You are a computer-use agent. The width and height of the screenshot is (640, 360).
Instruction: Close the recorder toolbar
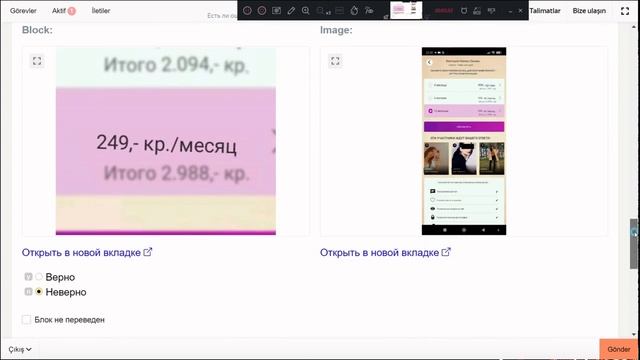pos(520,11)
